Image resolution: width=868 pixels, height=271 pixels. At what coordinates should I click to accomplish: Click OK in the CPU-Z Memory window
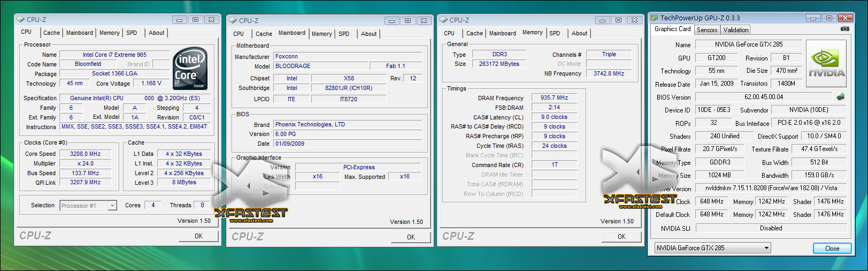621,236
